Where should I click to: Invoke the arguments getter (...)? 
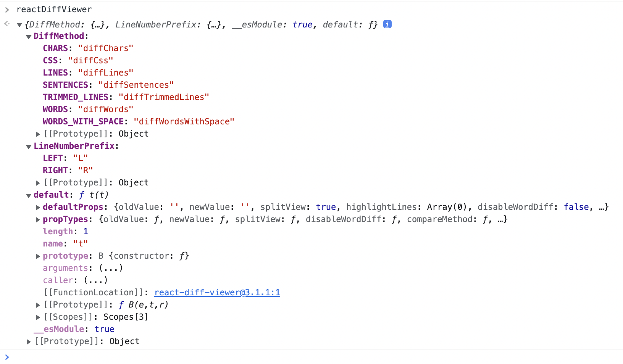(111, 268)
